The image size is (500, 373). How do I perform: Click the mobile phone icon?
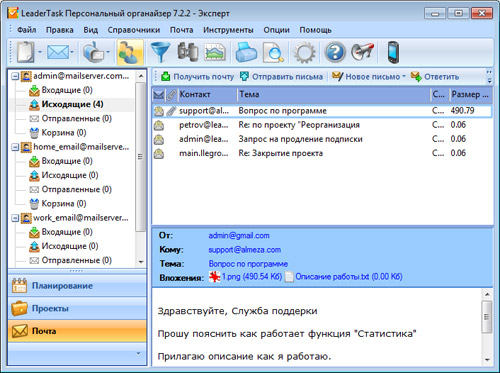pos(393,52)
